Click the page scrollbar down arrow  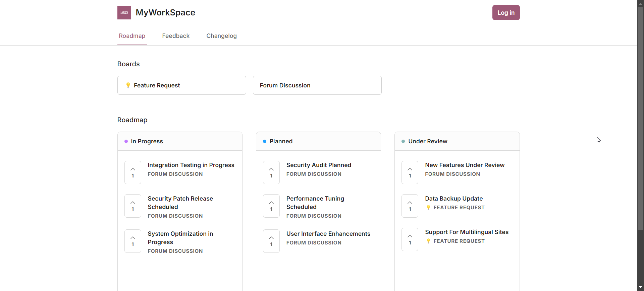(641, 287)
